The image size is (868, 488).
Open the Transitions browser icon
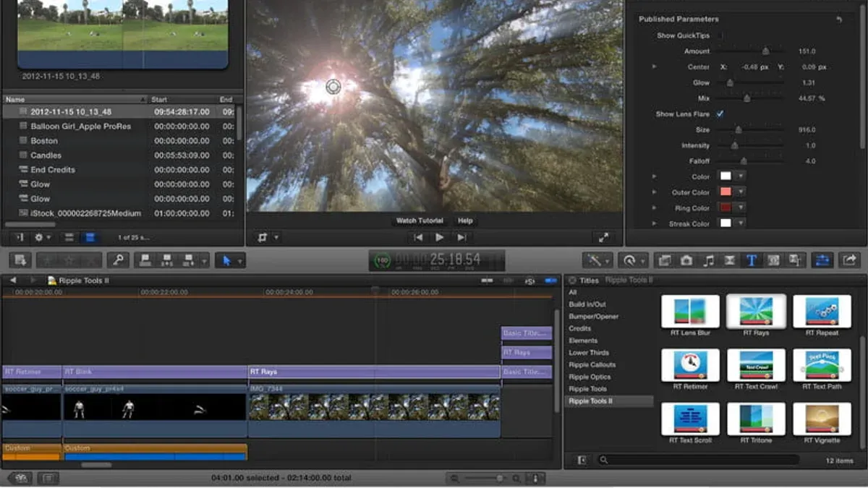click(729, 260)
